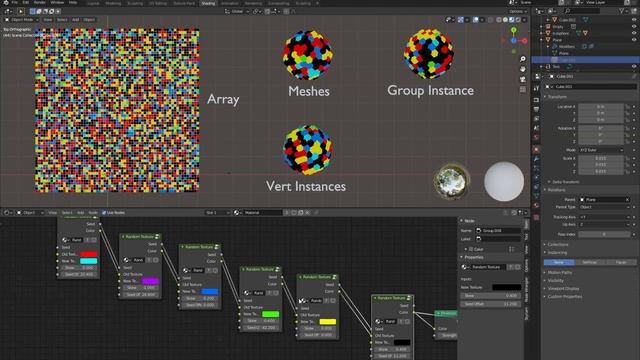
Task: Open the File menu
Action: point(15,2)
